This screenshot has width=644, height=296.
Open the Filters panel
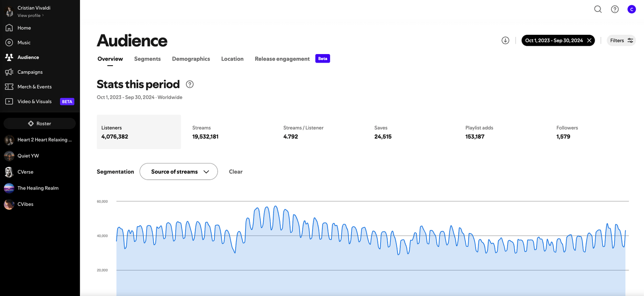[x=621, y=40]
